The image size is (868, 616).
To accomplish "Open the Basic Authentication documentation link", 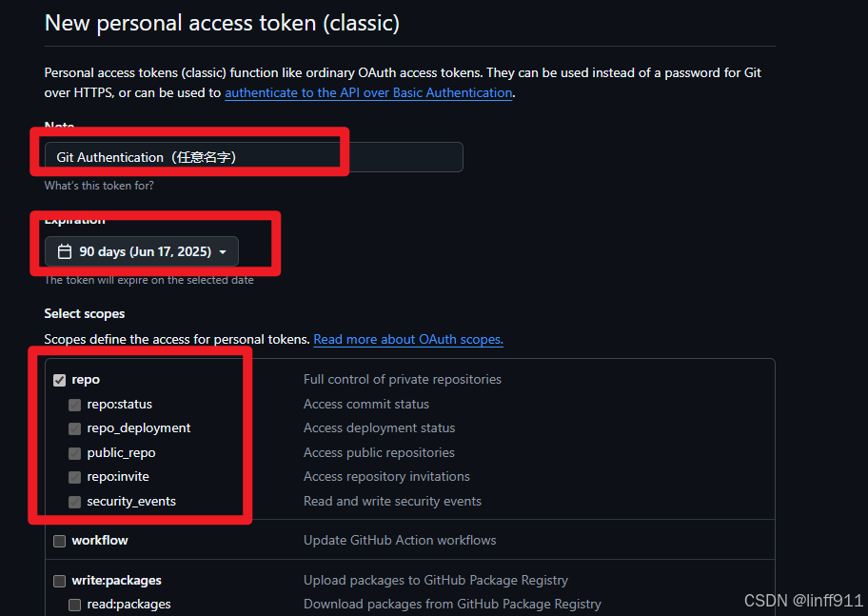I will tap(368, 92).
